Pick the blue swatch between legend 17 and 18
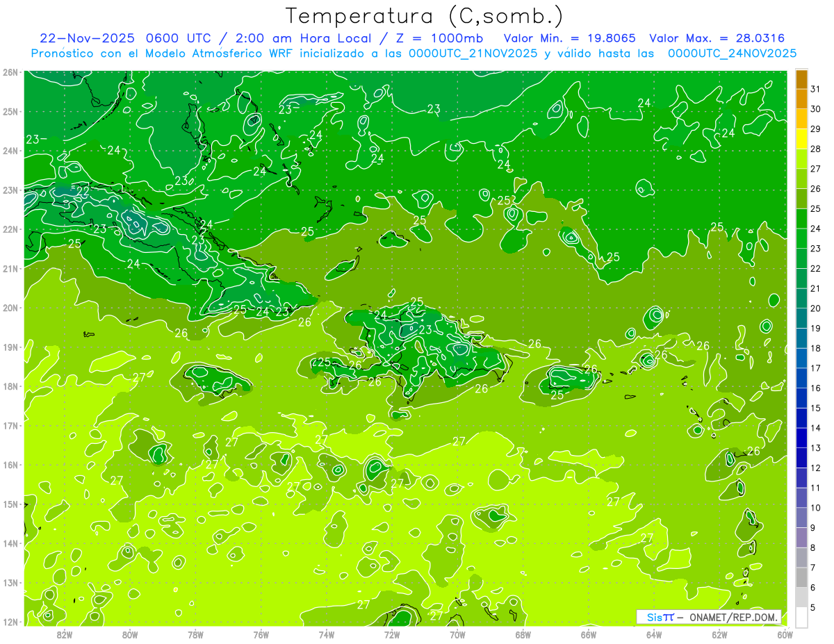The height and width of the screenshot is (644, 834). (801, 358)
